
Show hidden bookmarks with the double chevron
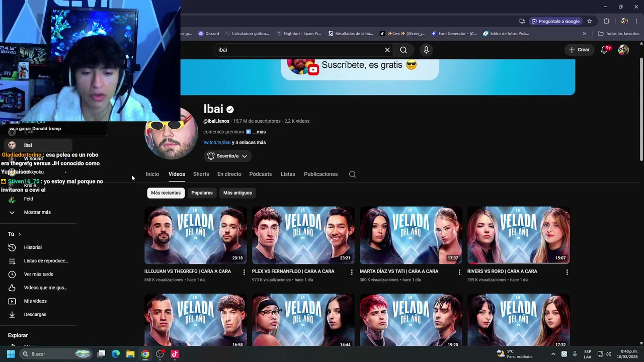click(x=585, y=34)
